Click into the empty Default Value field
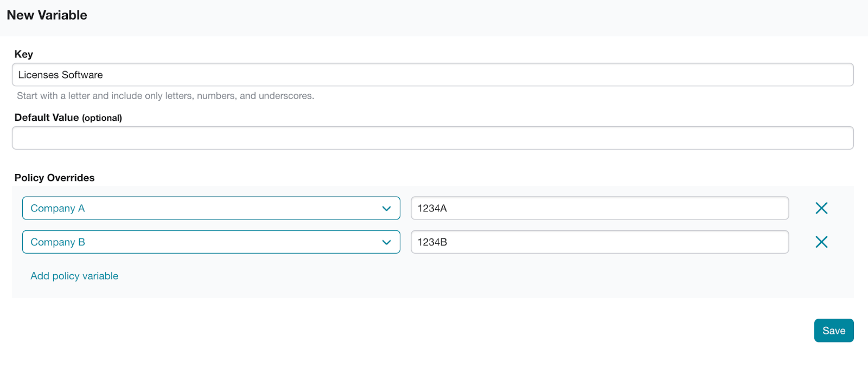The width and height of the screenshot is (868, 375). click(432, 138)
